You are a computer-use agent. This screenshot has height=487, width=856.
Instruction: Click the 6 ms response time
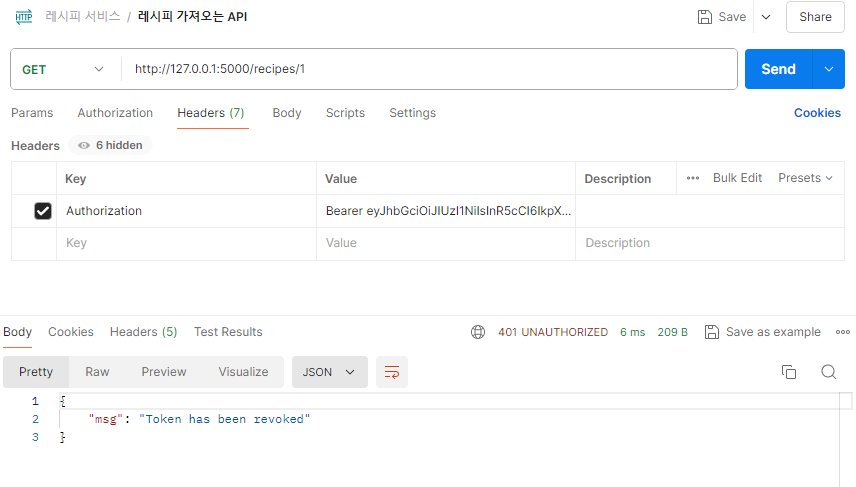click(633, 332)
